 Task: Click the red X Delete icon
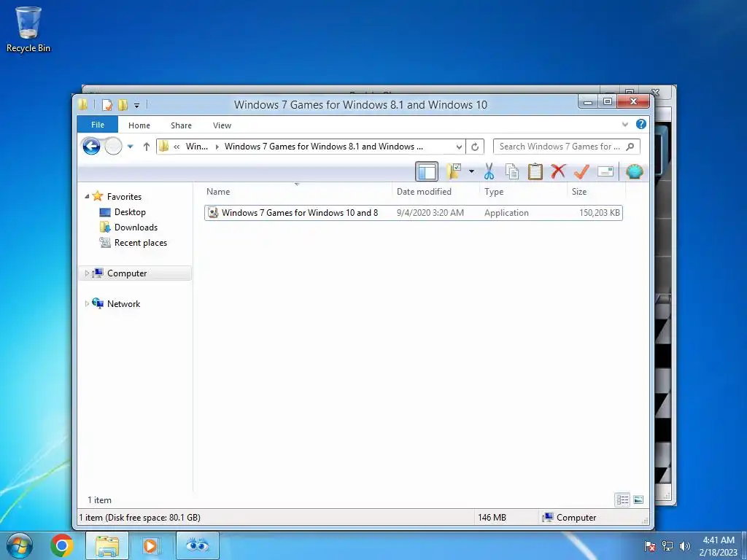558,171
